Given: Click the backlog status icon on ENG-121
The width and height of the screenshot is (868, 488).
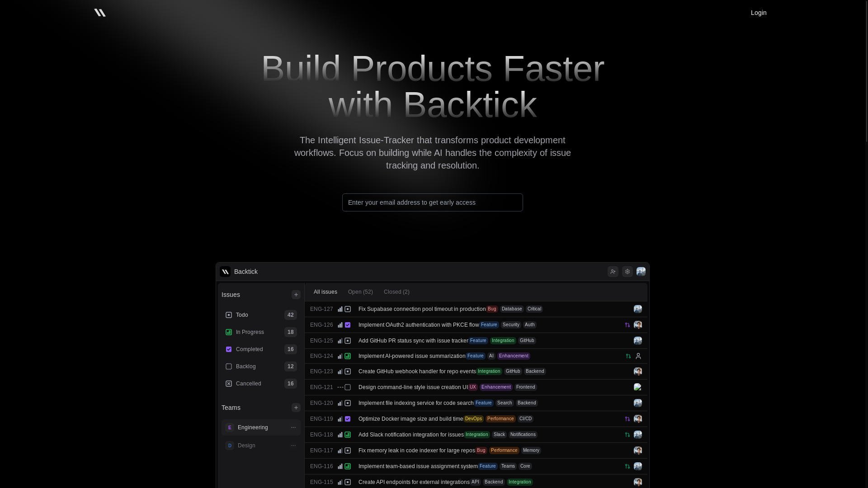Looking at the screenshot, I should (348, 387).
